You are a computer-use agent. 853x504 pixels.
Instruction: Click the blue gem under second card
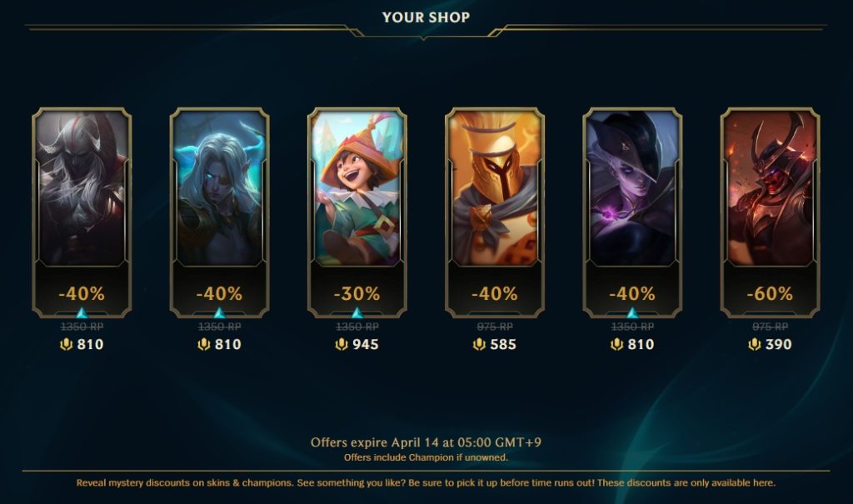point(219,313)
